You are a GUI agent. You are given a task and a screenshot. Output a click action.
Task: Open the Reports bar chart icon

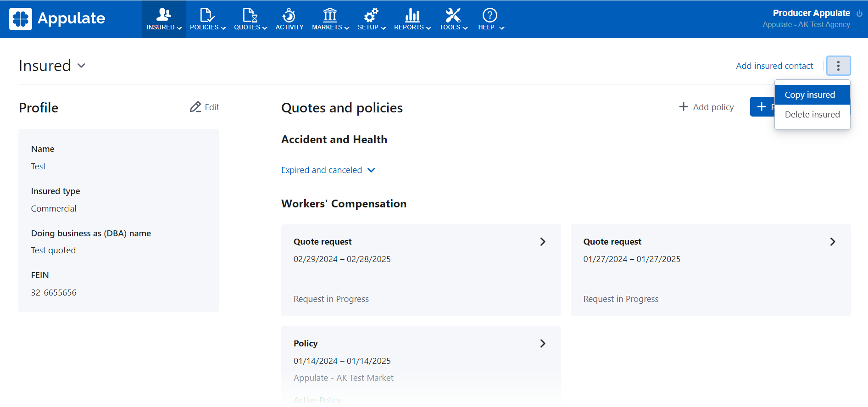pyautogui.click(x=412, y=15)
